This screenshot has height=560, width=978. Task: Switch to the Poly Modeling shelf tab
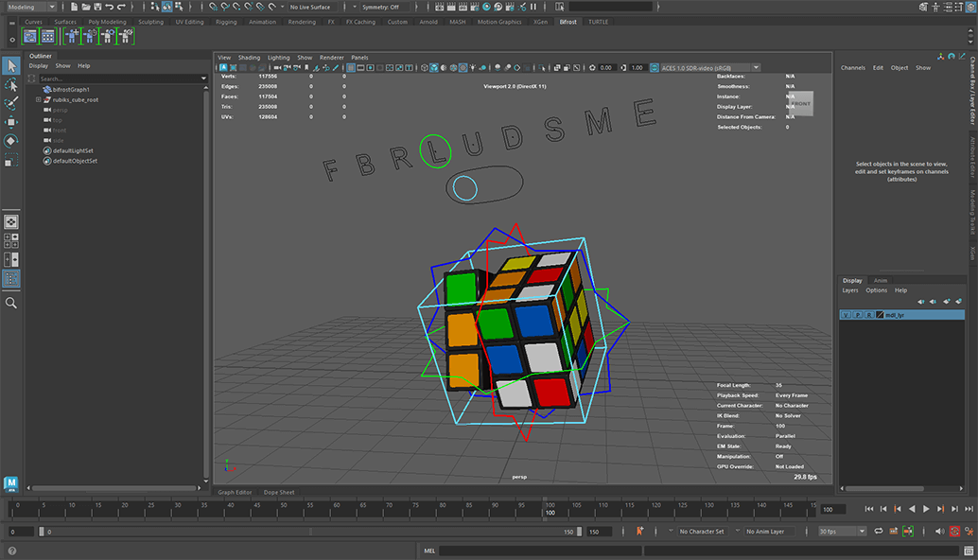pos(107,22)
